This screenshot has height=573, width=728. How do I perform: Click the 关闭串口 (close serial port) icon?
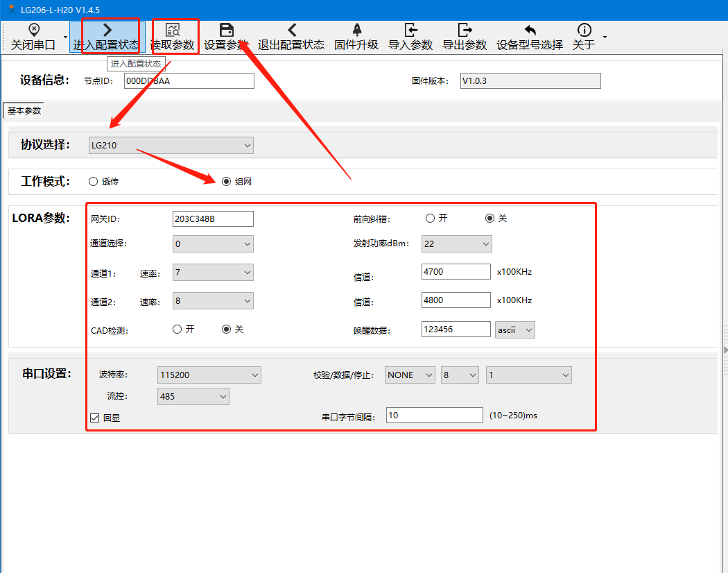tap(33, 30)
